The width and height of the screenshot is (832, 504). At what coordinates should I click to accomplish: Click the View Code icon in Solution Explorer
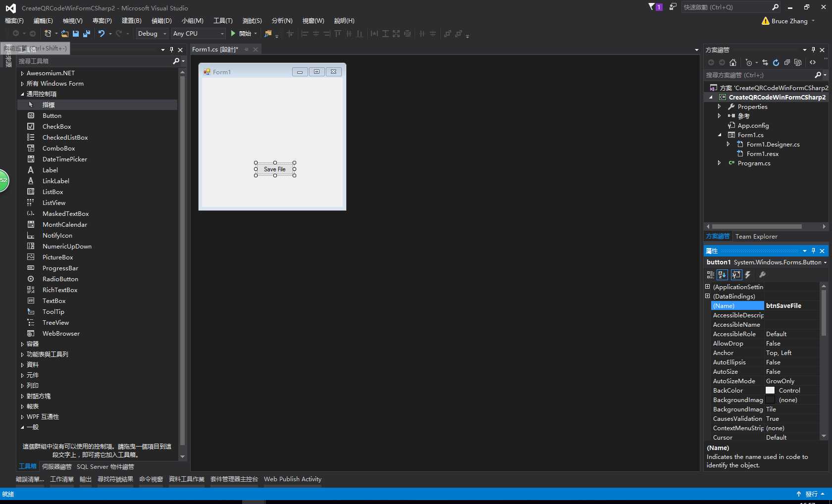point(813,62)
